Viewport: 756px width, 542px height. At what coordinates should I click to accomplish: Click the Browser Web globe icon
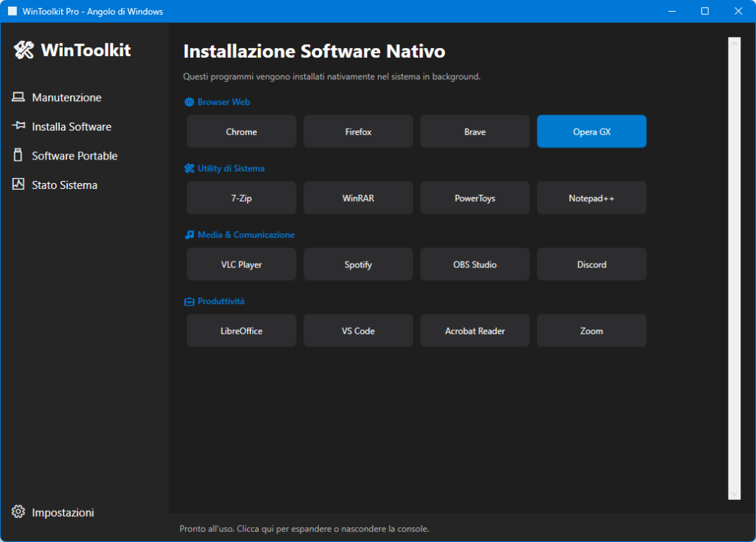pyautogui.click(x=190, y=102)
